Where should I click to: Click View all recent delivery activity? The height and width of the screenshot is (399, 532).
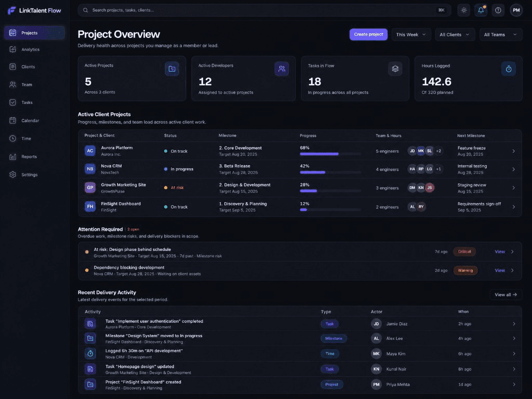[x=506, y=295]
